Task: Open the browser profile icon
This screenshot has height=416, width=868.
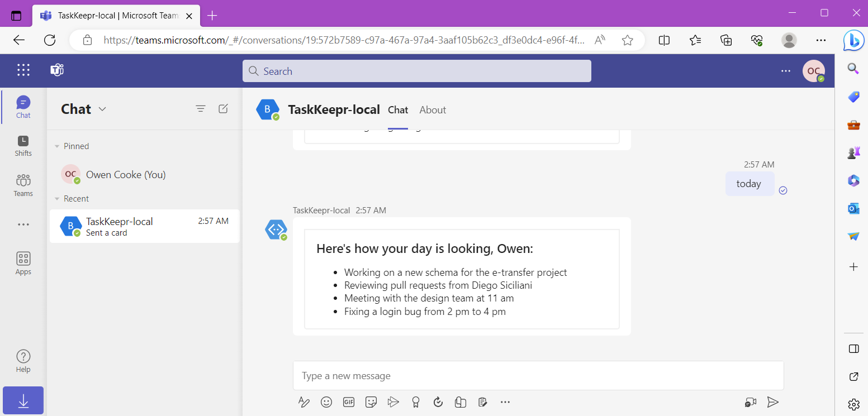Action: (789, 40)
